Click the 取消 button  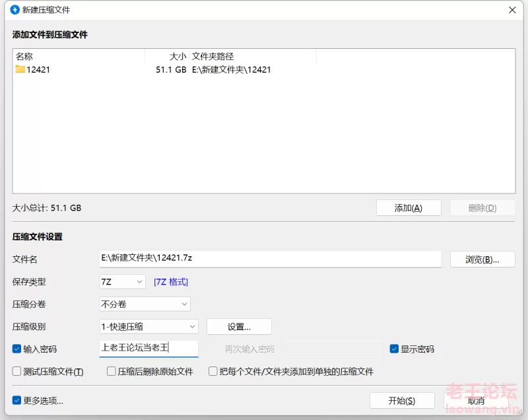(476, 400)
